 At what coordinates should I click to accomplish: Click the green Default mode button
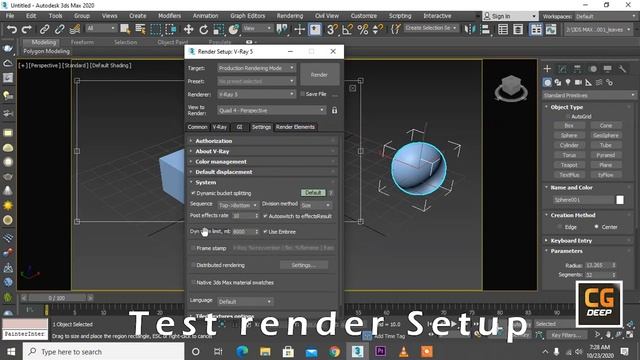click(x=313, y=192)
